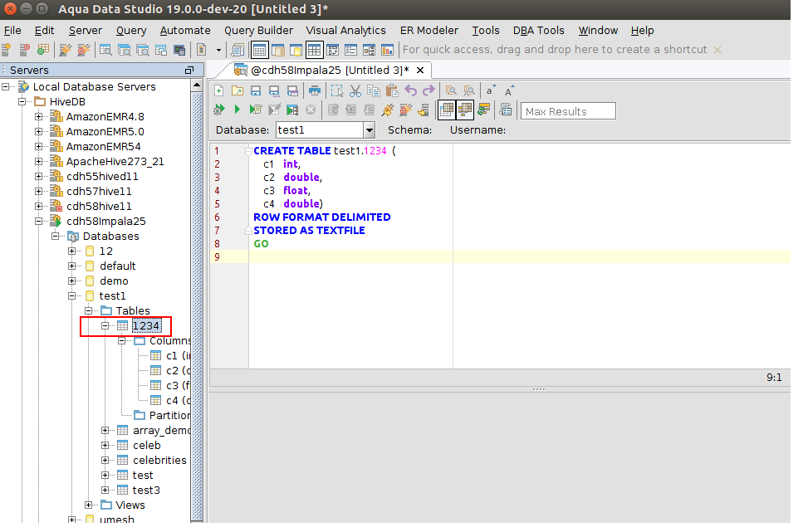Select the celeb table
Image resolution: width=808 pixels, height=532 pixels.
point(147,446)
